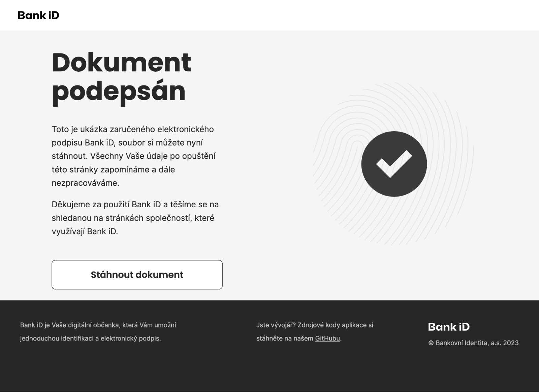
Task: Click the copyright symbol in the footer
Action: click(x=431, y=343)
